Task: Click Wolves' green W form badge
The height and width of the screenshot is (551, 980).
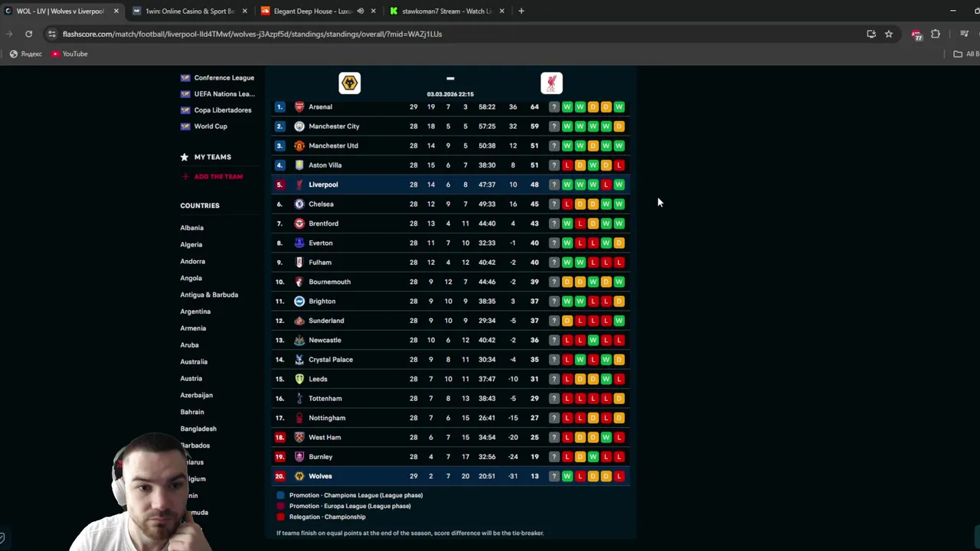Action: [x=567, y=476]
